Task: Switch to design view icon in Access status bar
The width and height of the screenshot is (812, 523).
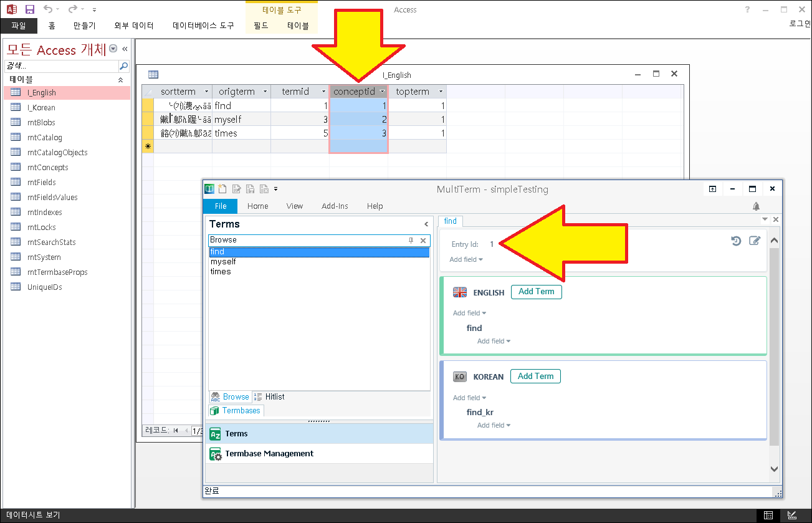Action: click(792, 516)
